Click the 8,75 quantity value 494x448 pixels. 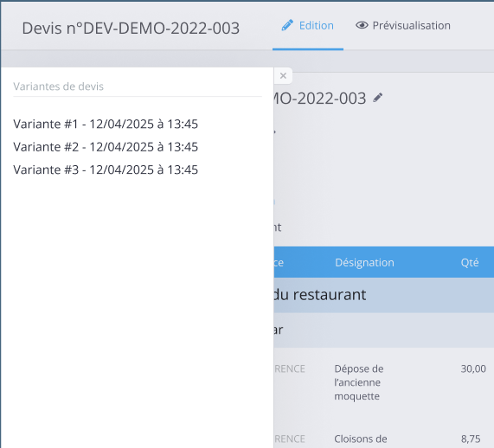tap(471, 438)
